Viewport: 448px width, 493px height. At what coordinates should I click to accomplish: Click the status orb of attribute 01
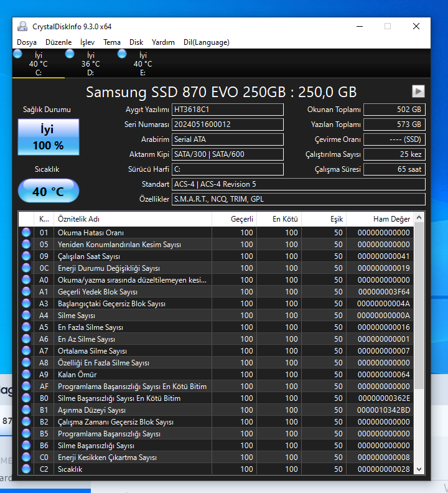tap(26, 232)
